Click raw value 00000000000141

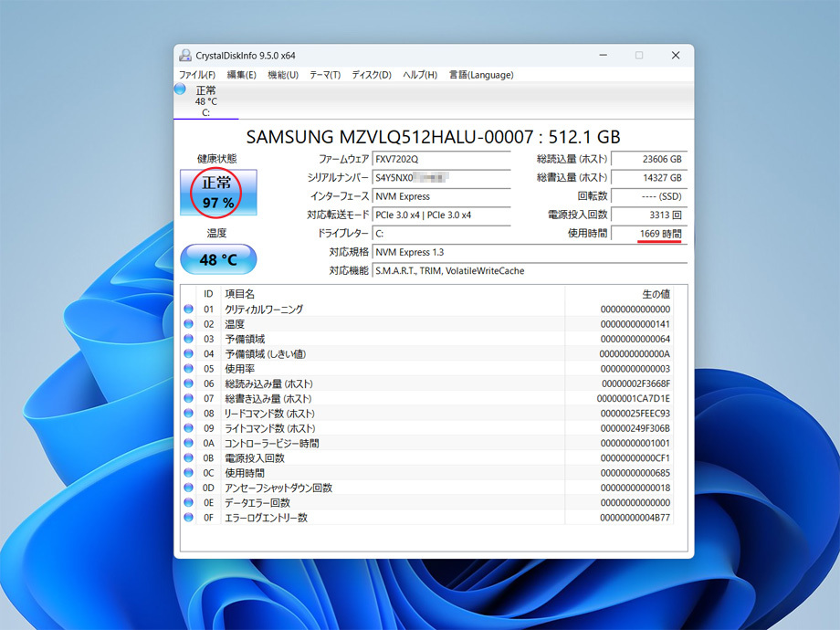[635, 324]
